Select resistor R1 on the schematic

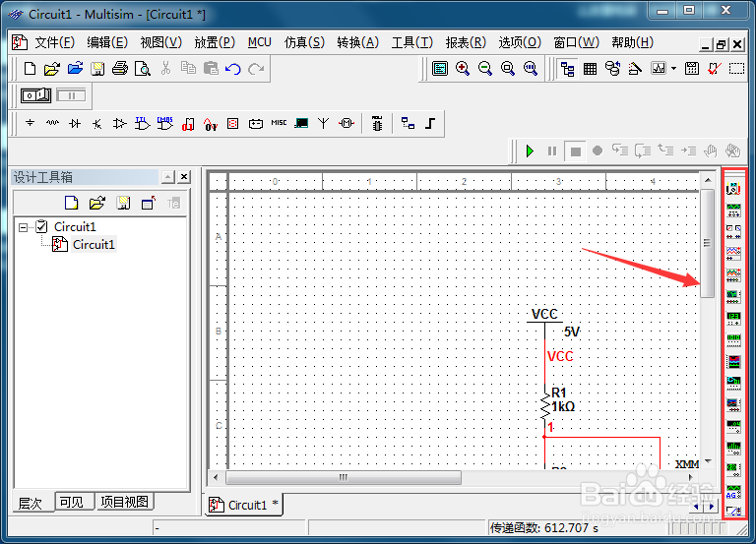coord(545,406)
